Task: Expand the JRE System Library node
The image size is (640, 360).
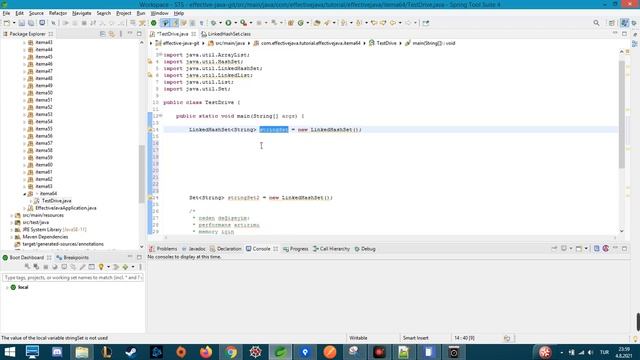Action: click(11, 230)
